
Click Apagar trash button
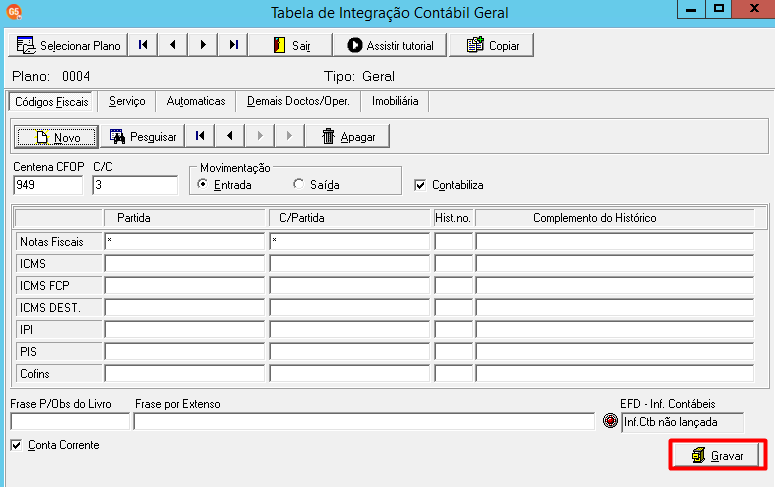click(x=348, y=136)
